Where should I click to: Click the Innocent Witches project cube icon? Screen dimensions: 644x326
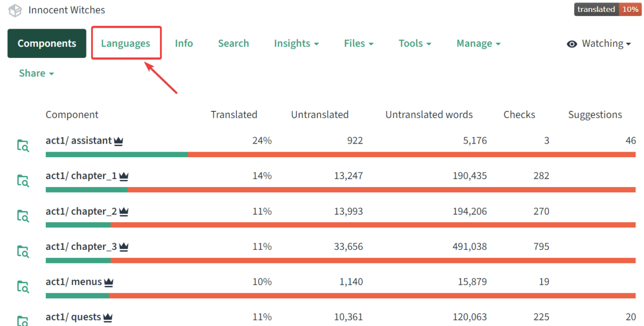pos(15,10)
